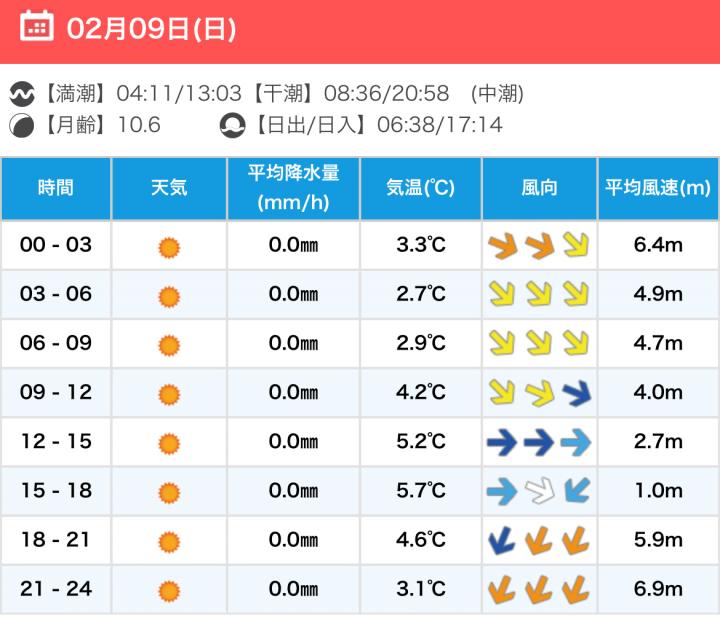Click the 気温(℃) column header
This screenshot has height=617, width=720.
tap(421, 188)
